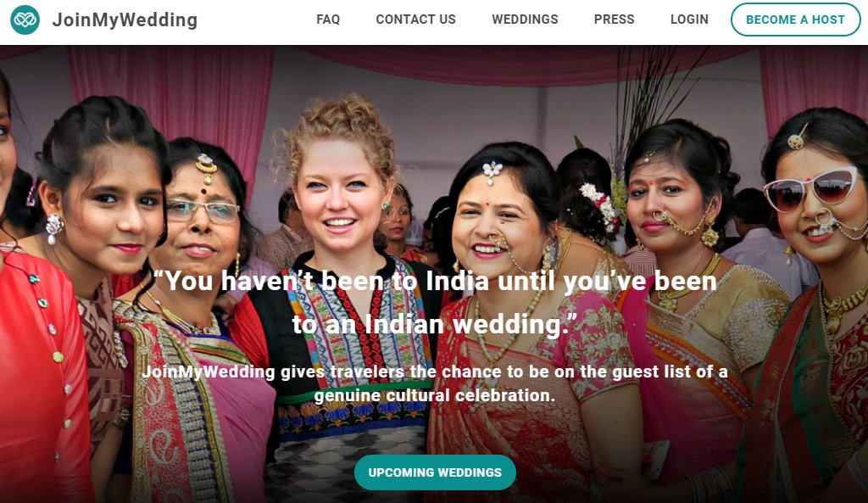Click the Indian wedding quote headline
The height and width of the screenshot is (503, 868).
click(x=435, y=303)
